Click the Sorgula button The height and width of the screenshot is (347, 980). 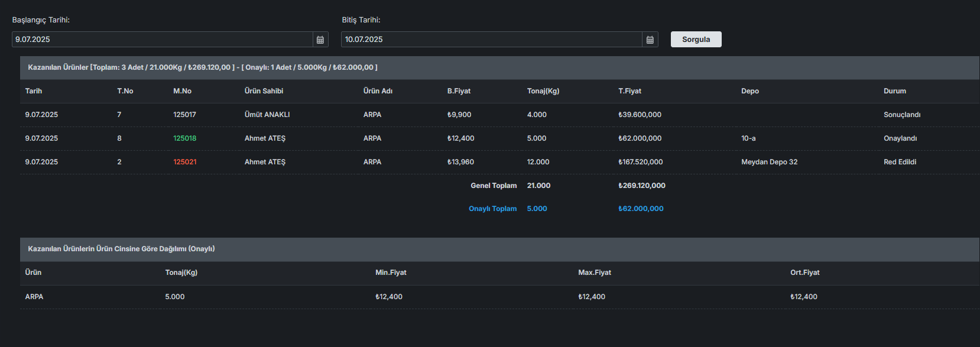pos(696,40)
